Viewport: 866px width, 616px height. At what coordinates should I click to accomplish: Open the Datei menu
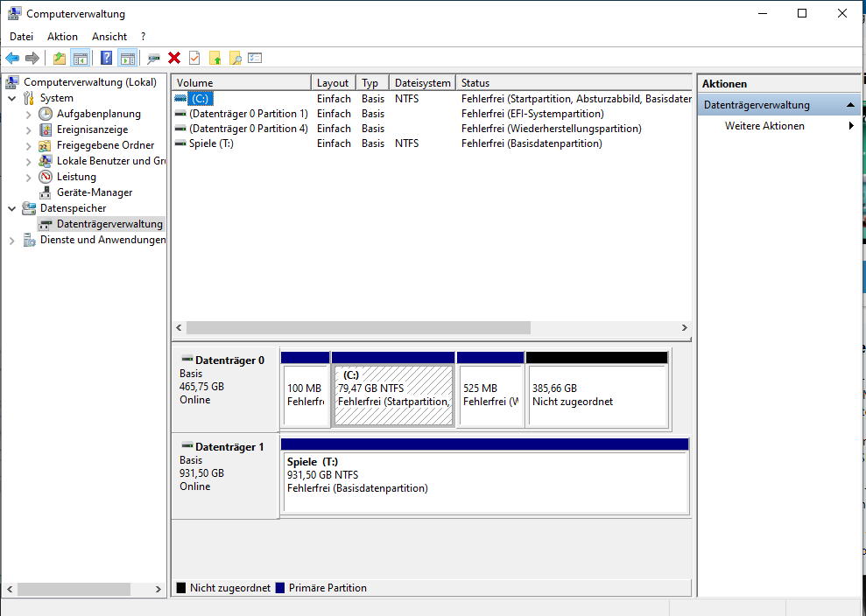pyautogui.click(x=21, y=37)
